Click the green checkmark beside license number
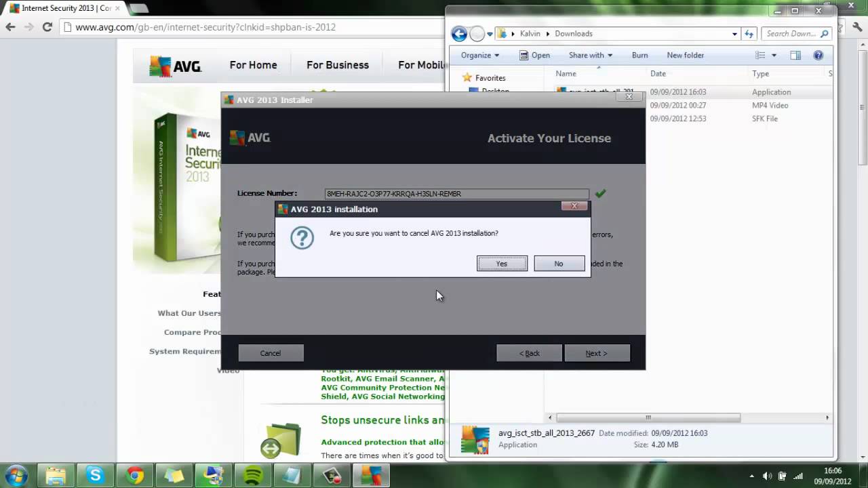 click(x=600, y=193)
